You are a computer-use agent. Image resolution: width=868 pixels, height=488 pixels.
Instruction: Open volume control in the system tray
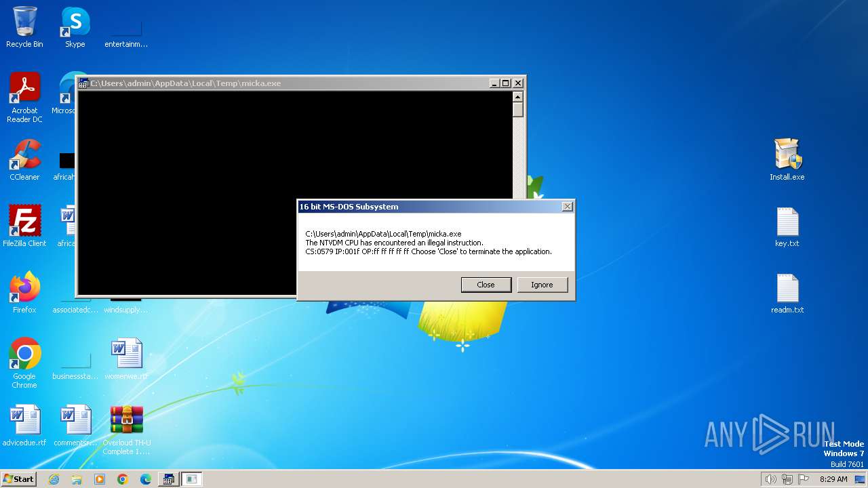(771, 479)
